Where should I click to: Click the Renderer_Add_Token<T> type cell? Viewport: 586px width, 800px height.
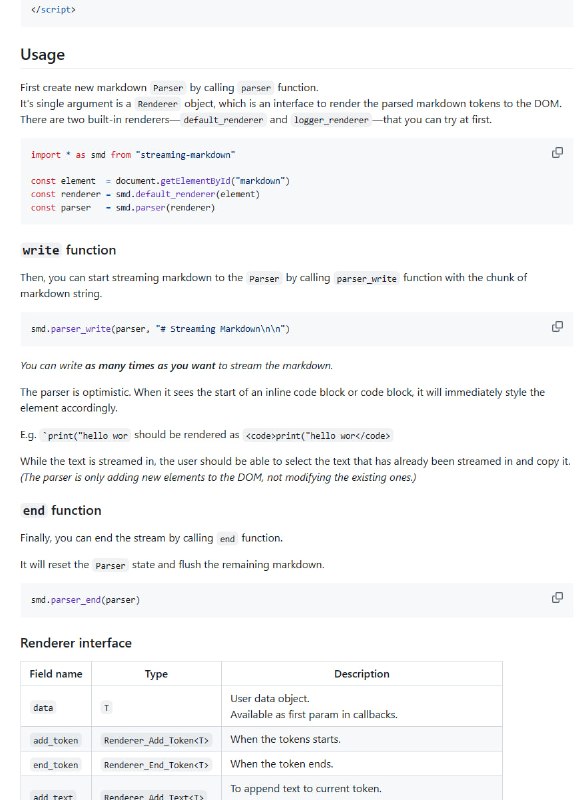[x=156, y=738]
